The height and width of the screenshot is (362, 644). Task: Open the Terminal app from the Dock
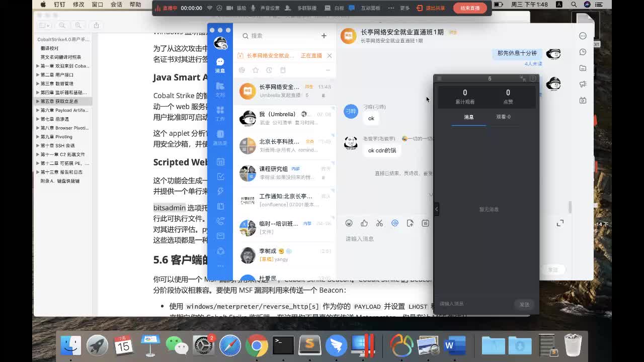click(283, 345)
